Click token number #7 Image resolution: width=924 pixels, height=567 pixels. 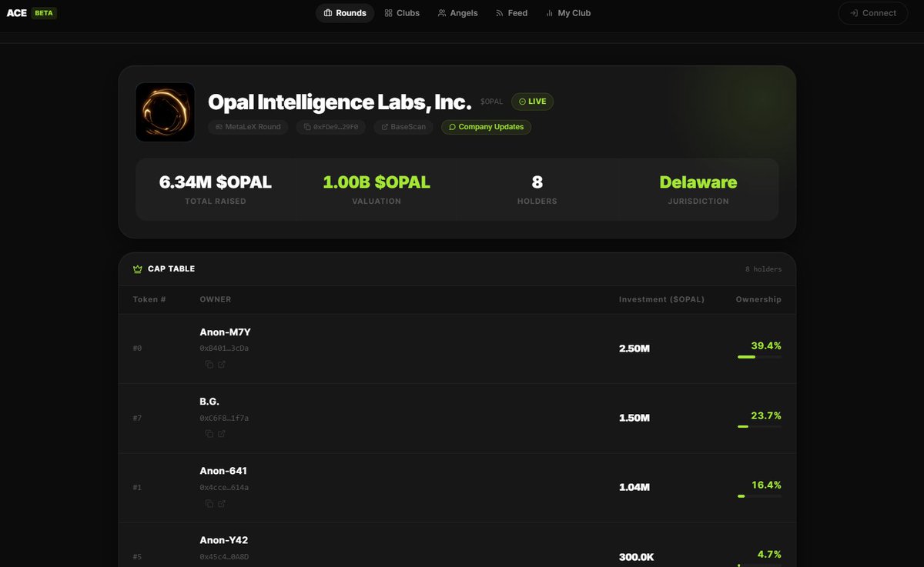click(137, 418)
